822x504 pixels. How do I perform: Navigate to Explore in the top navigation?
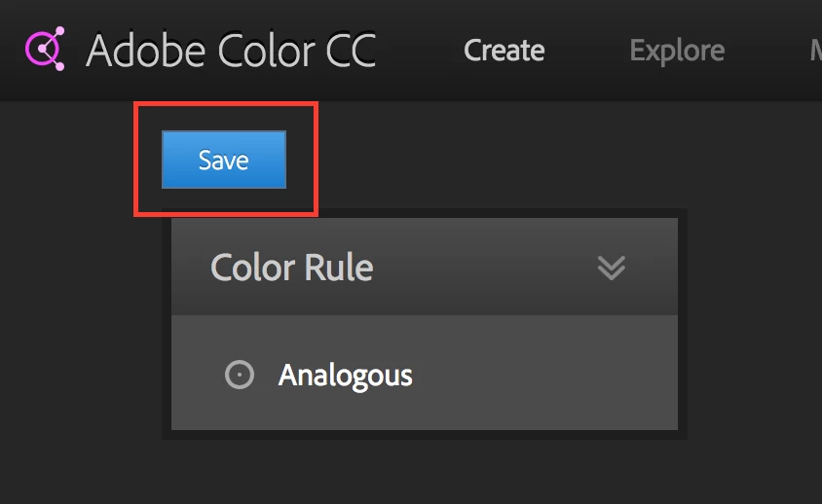pos(677,51)
